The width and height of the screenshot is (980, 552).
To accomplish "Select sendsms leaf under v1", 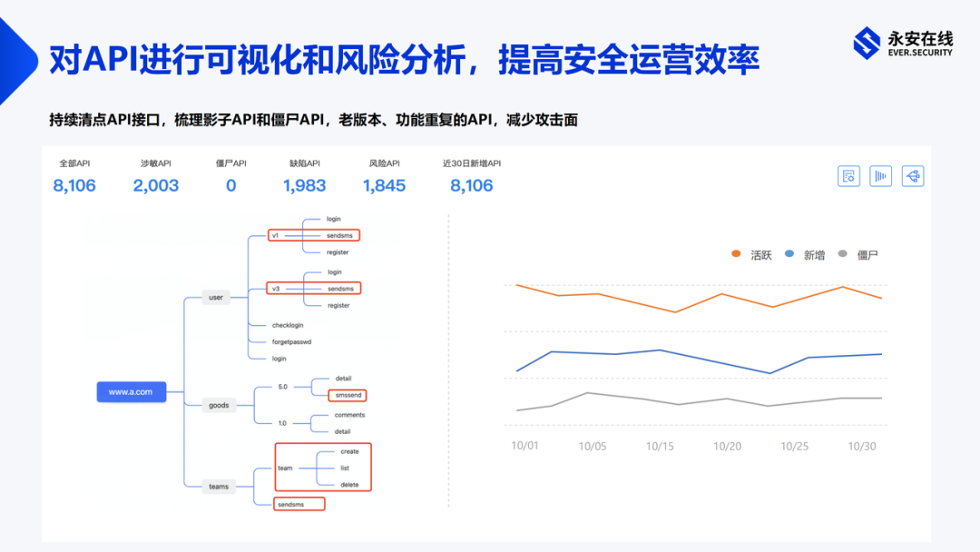I will click(x=339, y=236).
